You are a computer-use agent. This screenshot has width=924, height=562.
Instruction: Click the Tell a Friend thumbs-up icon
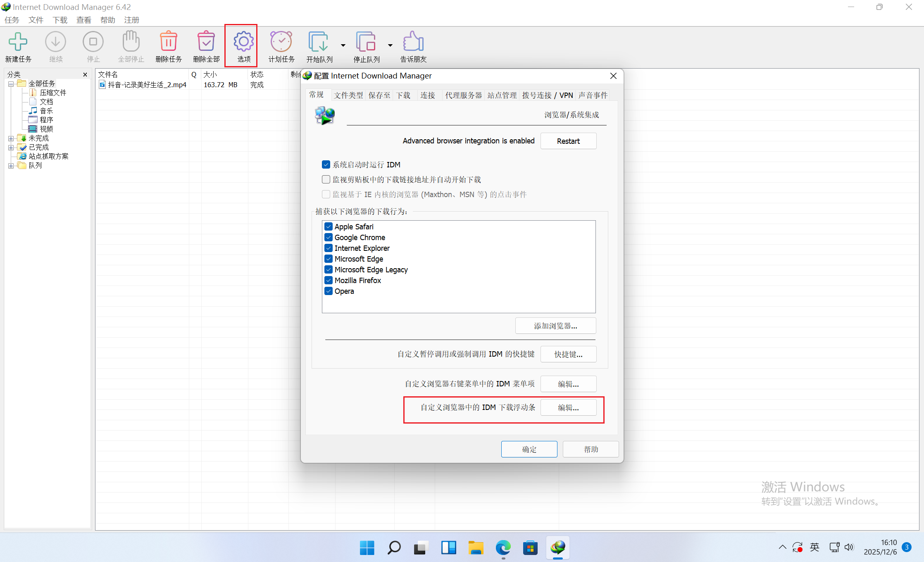[413, 42]
